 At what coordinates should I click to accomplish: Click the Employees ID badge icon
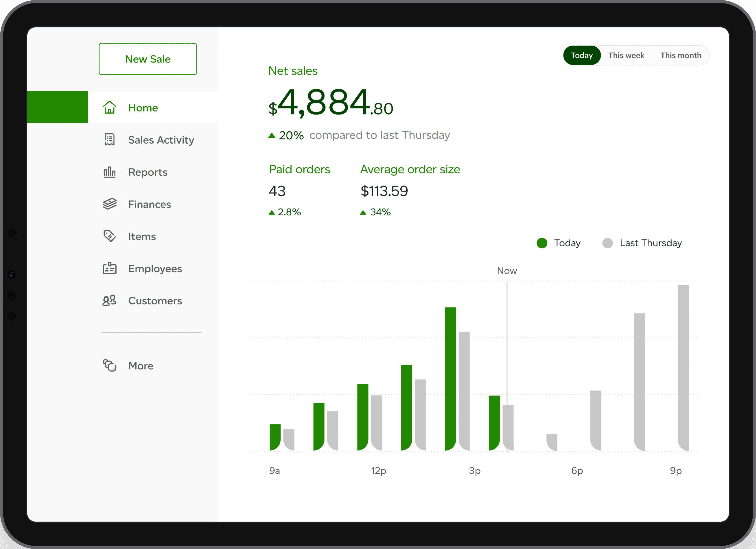click(x=109, y=268)
